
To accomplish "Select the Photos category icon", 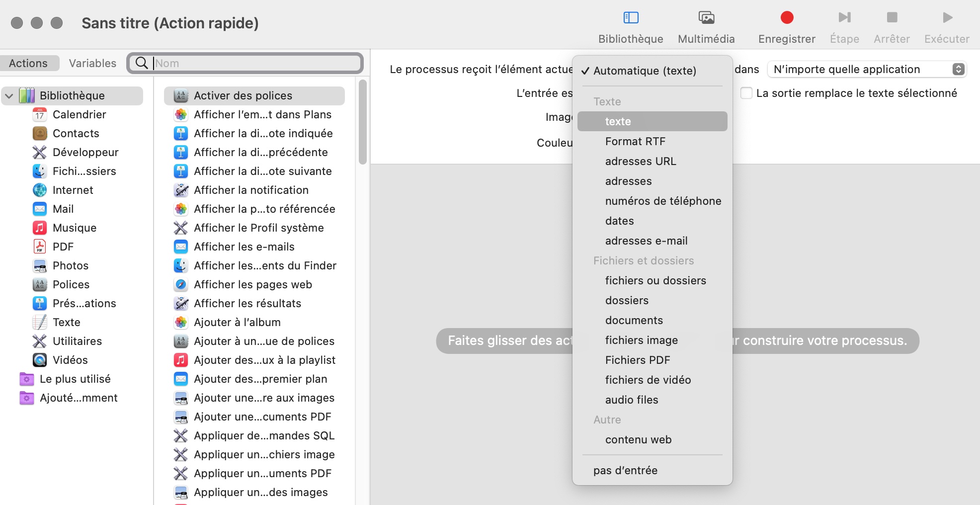I will tap(40, 266).
